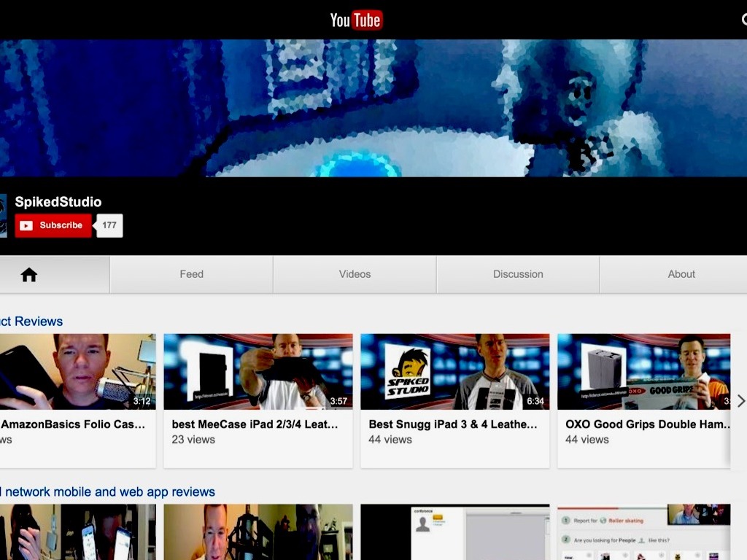The width and height of the screenshot is (747, 560).
Task: Subscribe to the SpikedStudio channel
Action: 53,225
